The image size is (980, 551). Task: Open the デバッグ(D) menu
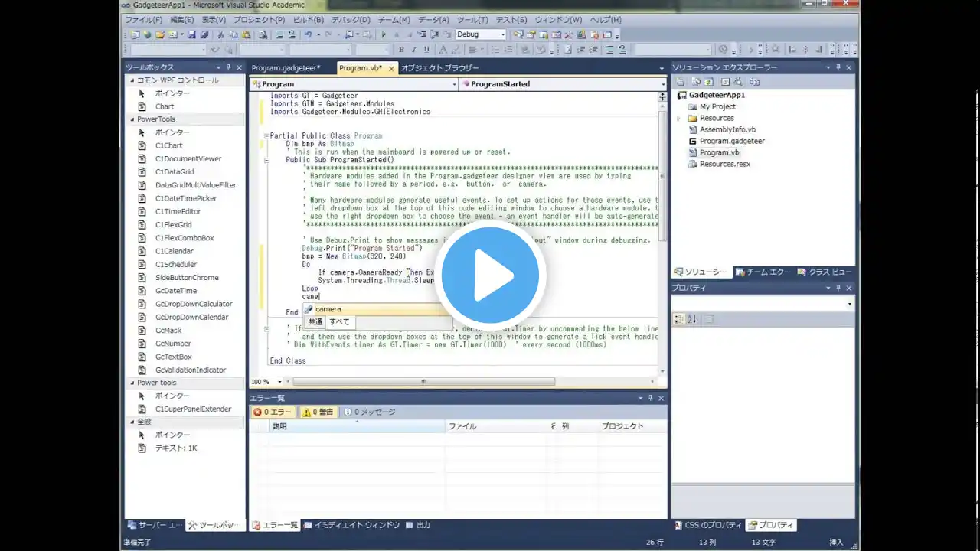[351, 20]
